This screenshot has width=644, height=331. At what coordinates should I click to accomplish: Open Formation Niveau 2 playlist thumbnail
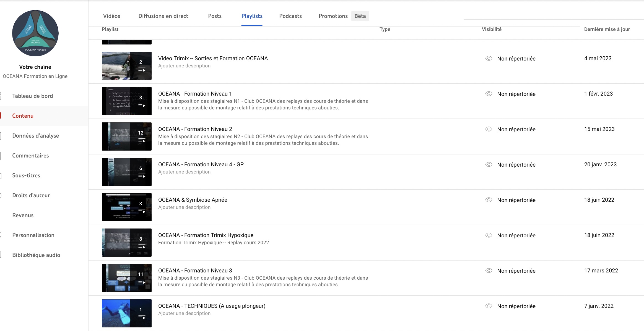[127, 136]
